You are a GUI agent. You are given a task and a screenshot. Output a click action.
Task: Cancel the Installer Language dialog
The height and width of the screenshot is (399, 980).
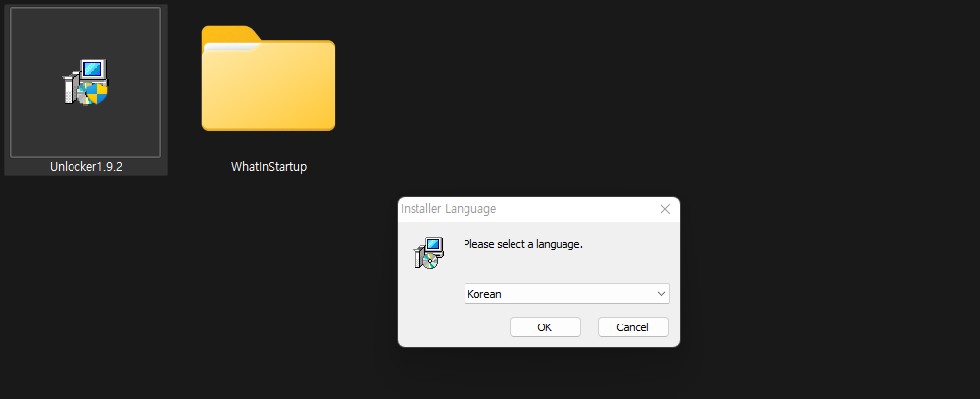coord(633,327)
